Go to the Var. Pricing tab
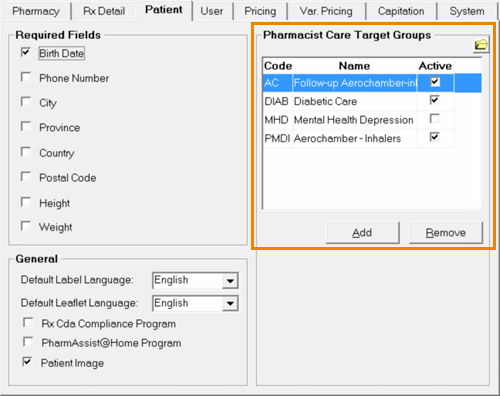Screen dimensions: 500x396 pyautogui.click(x=326, y=11)
